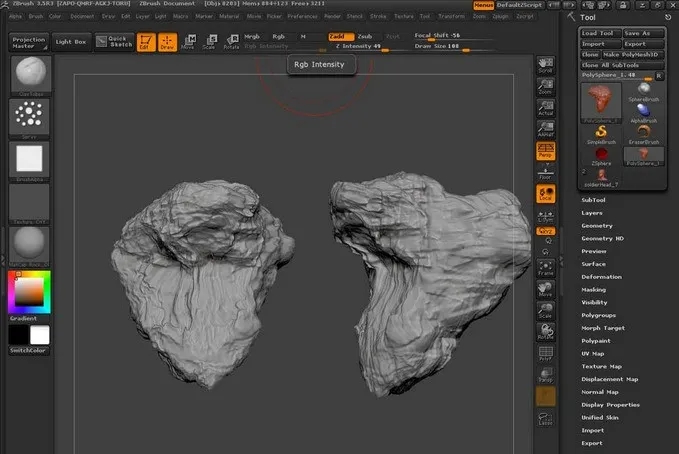This screenshot has width=679, height=454.
Task: Click the Load Tool button
Action: pyautogui.click(x=601, y=33)
